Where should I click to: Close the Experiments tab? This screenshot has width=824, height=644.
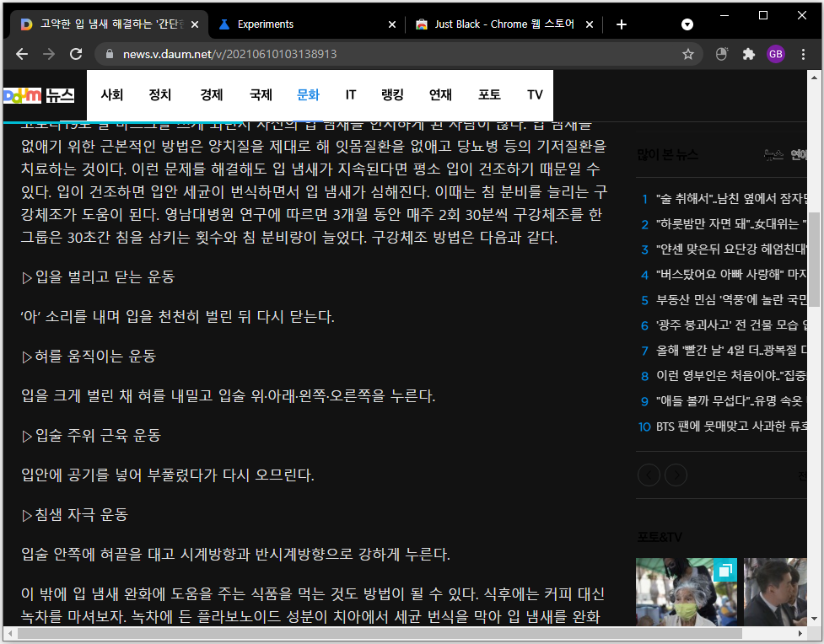click(x=392, y=24)
